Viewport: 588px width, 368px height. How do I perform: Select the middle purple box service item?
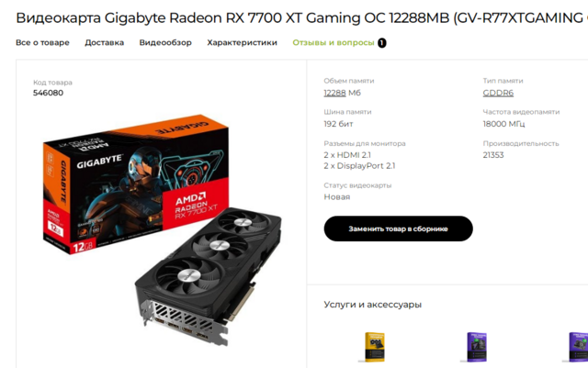click(476, 347)
